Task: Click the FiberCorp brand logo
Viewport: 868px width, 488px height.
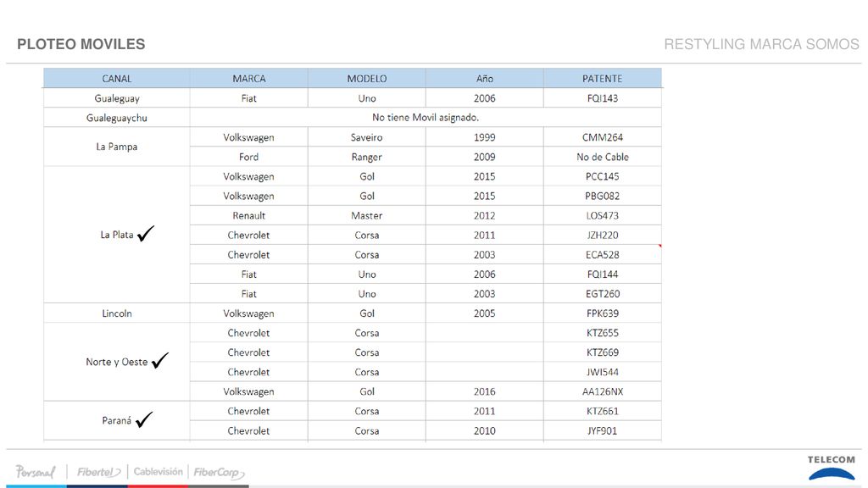Action: pos(219,473)
